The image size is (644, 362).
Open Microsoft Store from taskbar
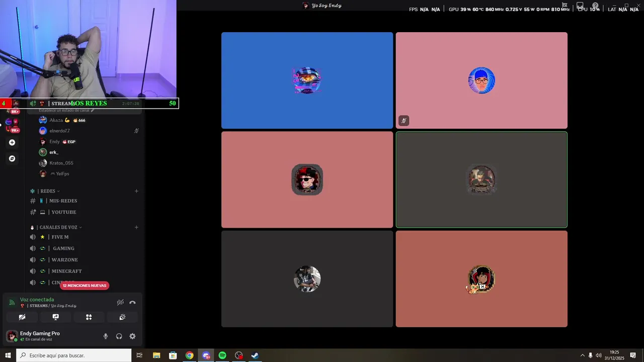173,355
